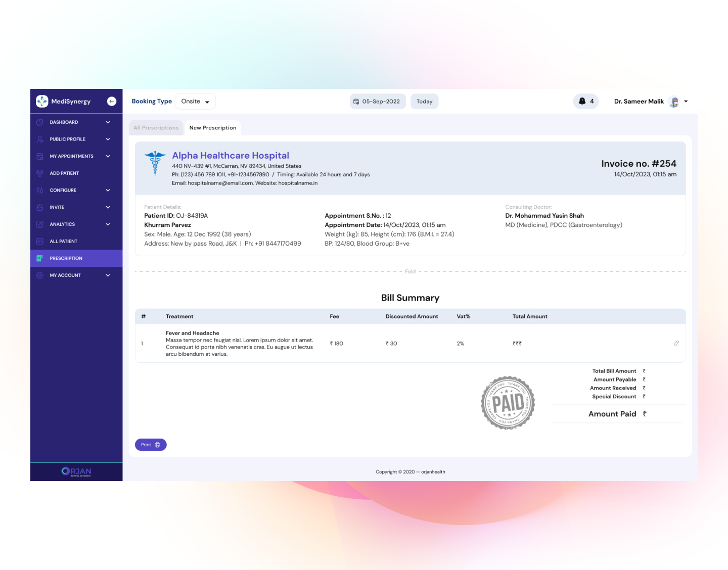Click the My Account gear icon
The image size is (728, 570).
(x=40, y=275)
